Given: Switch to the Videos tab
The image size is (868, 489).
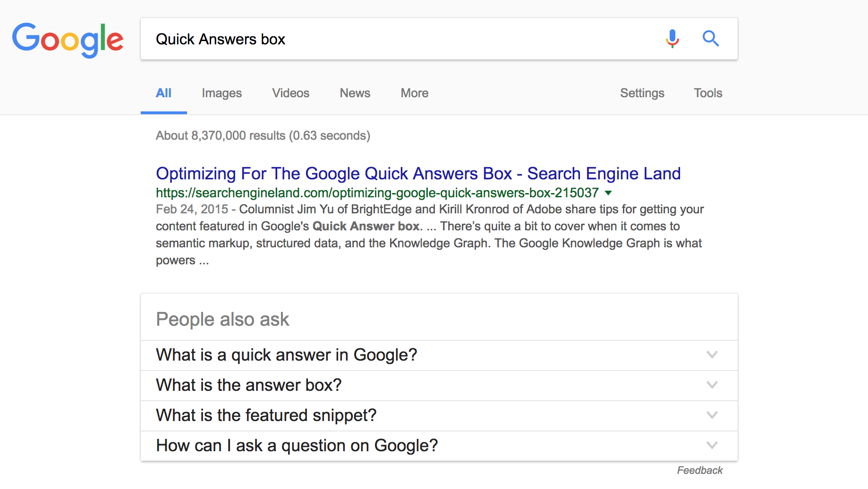Looking at the screenshot, I should click(290, 93).
